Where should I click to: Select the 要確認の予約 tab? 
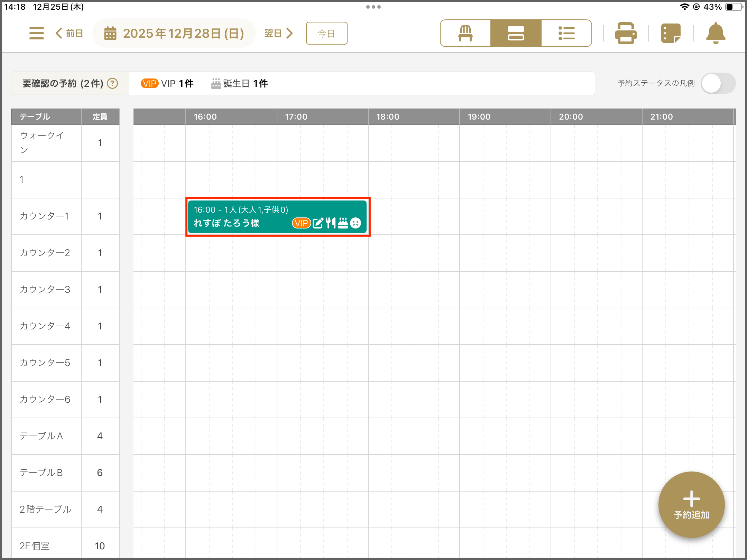click(x=63, y=83)
